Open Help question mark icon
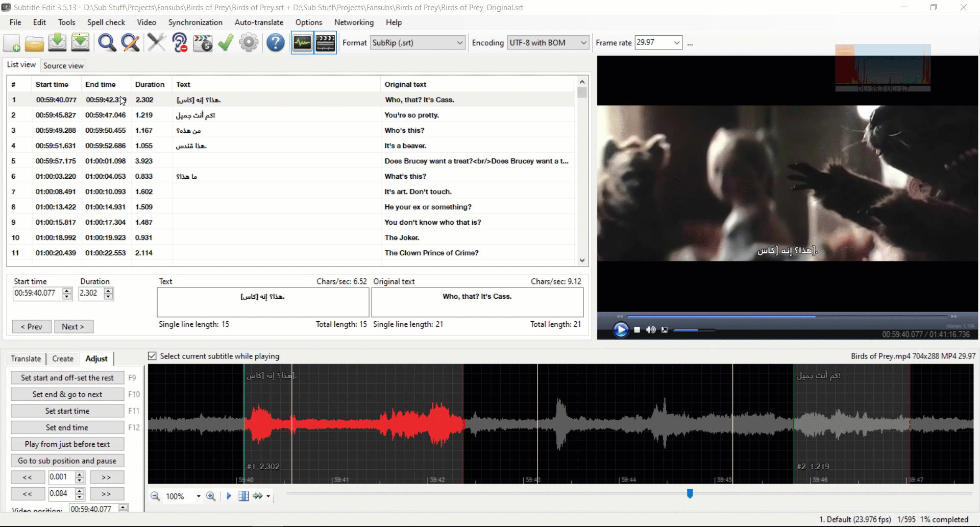 coord(275,43)
